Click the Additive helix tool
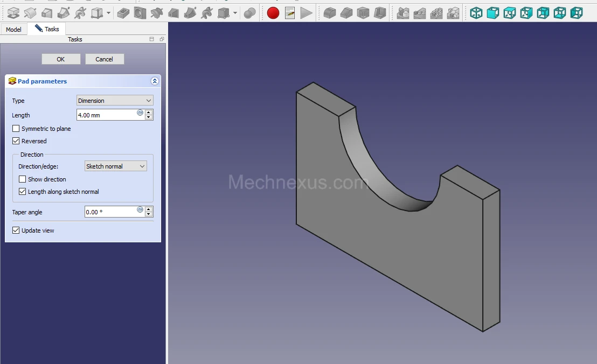597x364 pixels. [x=80, y=13]
